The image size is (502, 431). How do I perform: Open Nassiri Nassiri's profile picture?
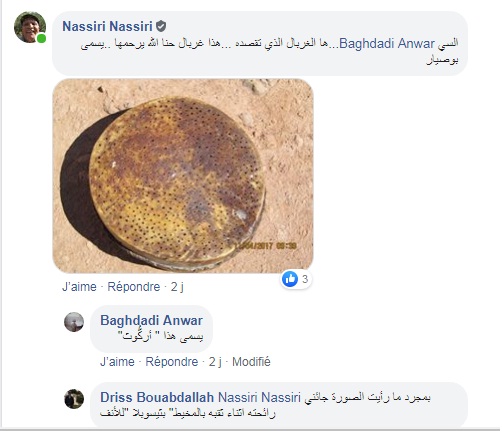[30, 27]
